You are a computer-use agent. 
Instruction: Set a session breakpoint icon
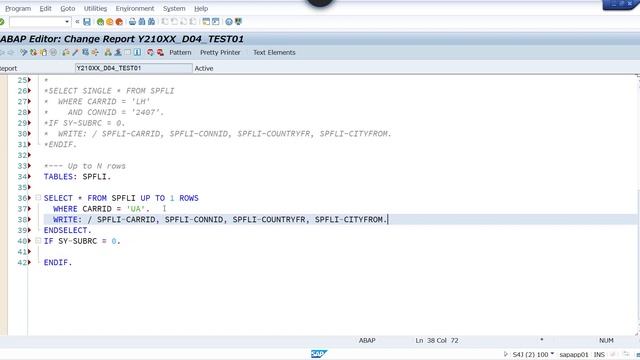click(150, 52)
